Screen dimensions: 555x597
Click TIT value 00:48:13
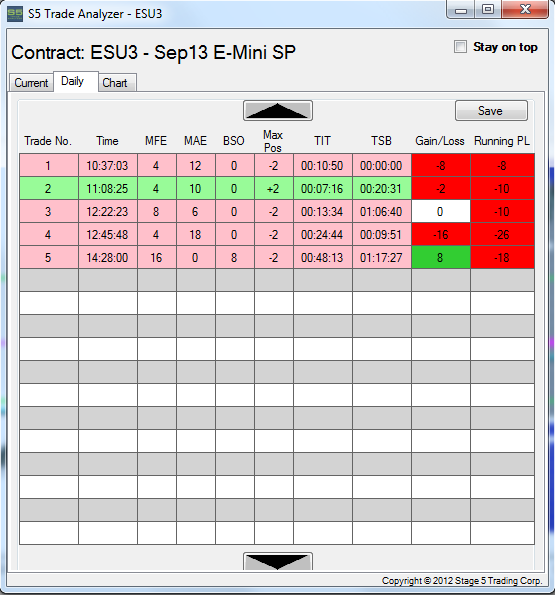(323, 257)
